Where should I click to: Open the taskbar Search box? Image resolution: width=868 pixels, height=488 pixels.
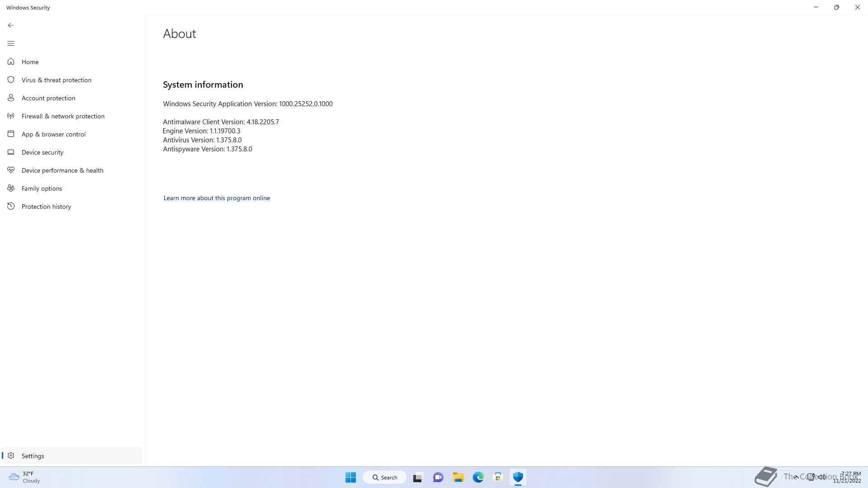coord(385,477)
